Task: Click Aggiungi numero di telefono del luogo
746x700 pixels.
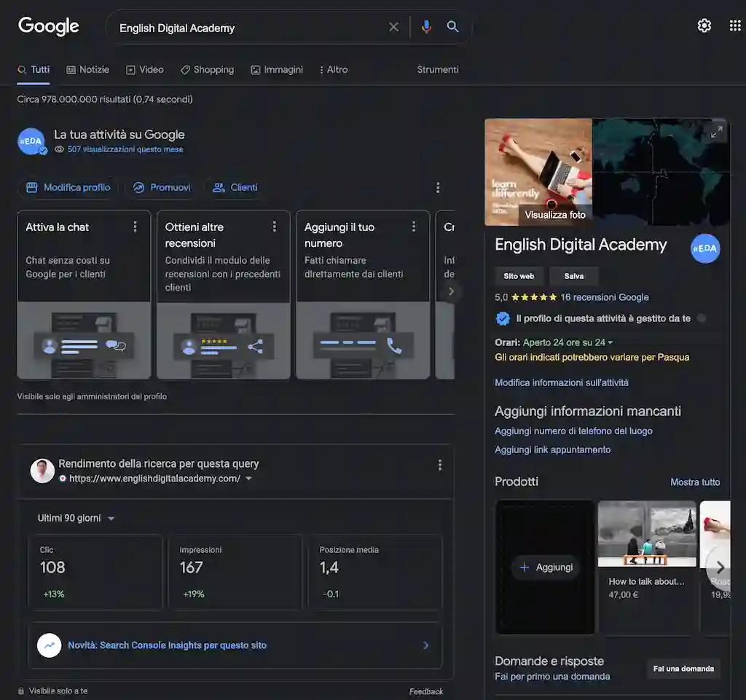Action: pos(573,430)
